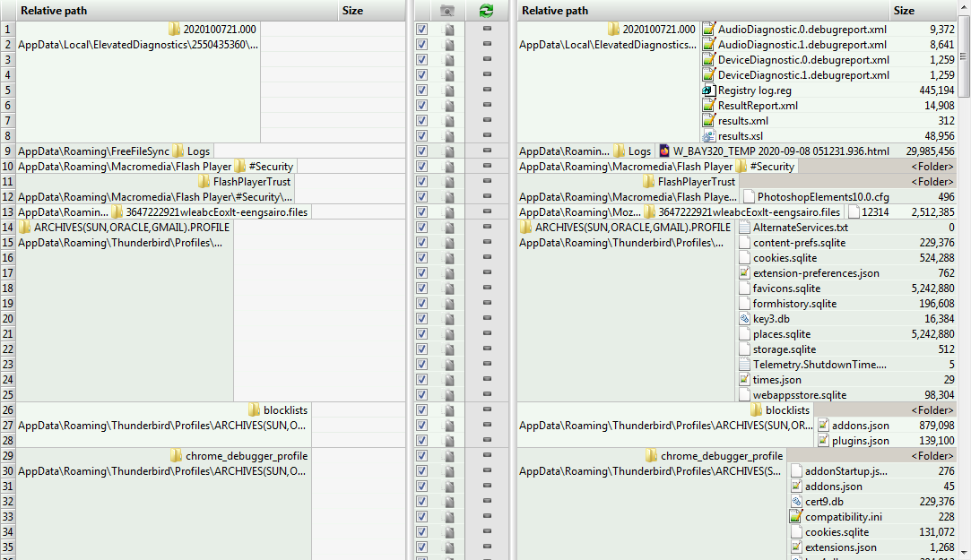Image resolution: width=971 pixels, height=560 pixels.
Task: Toggle checkbox for W_BAY320_TEMP html row
Action: click(x=421, y=151)
